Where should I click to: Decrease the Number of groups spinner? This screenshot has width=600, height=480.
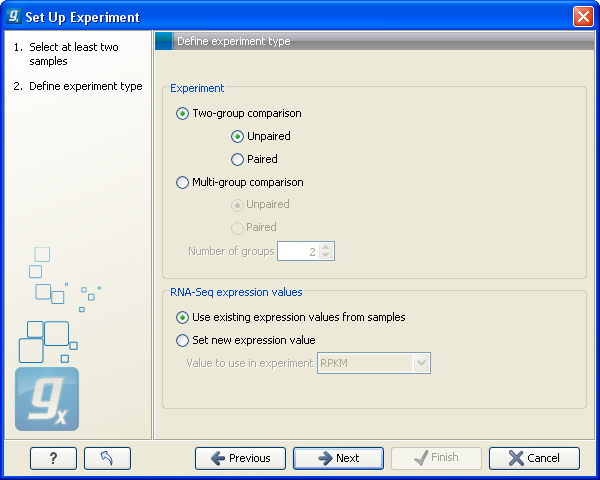[326, 255]
